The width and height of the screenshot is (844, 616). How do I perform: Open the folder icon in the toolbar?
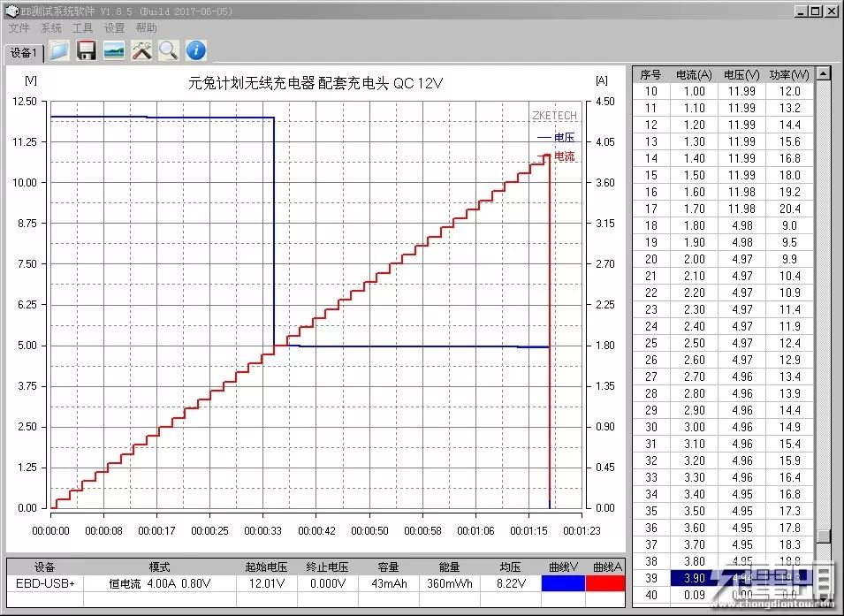coord(59,50)
